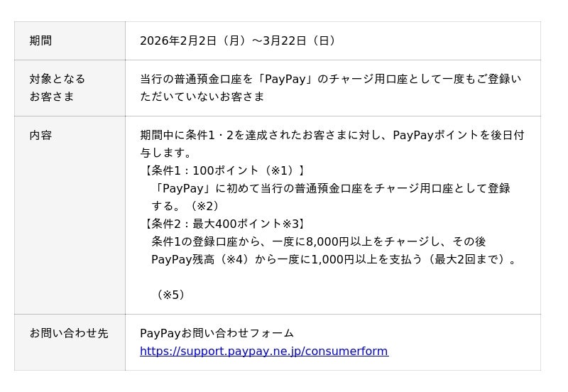Click the line 「PayPay」に初めて当行の普通預金口座
Viewport: 568px width, 392px height.
(x=332, y=188)
